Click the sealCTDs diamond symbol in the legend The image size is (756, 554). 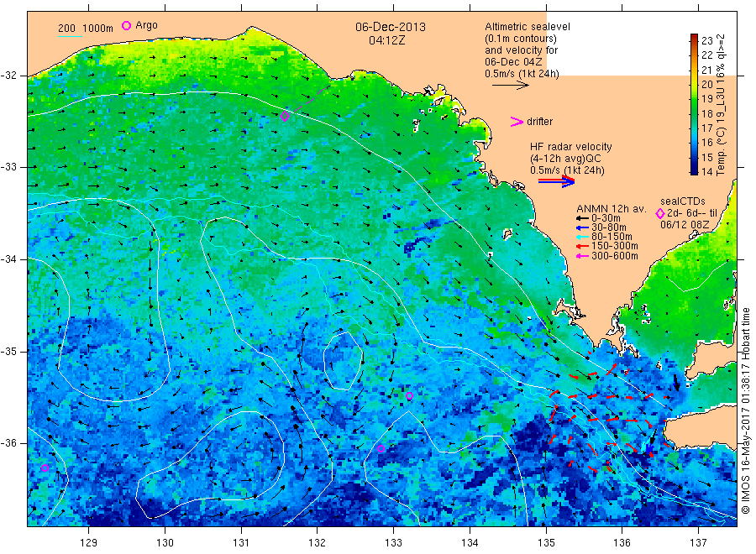pos(660,213)
